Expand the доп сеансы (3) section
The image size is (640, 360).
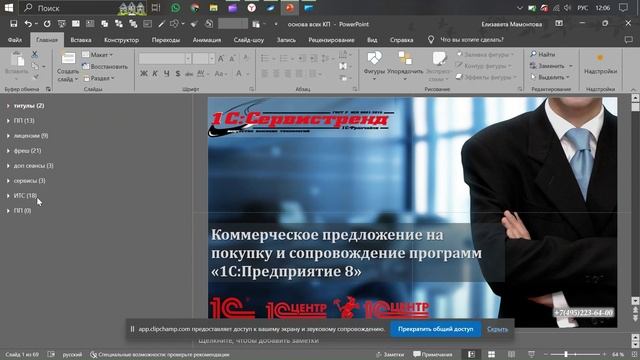(x=8, y=166)
